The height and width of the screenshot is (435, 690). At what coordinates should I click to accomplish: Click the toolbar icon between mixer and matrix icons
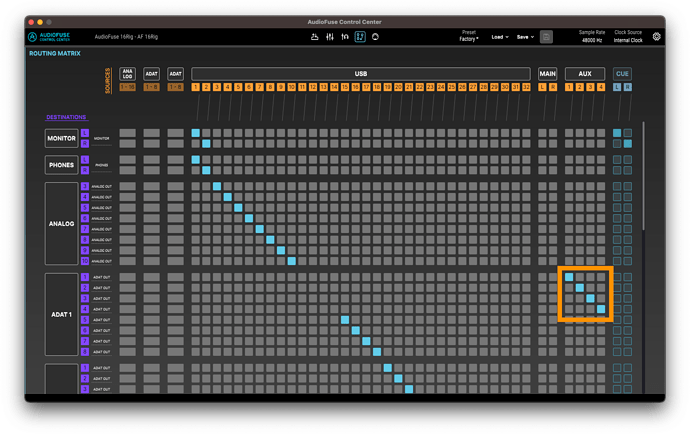345,37
